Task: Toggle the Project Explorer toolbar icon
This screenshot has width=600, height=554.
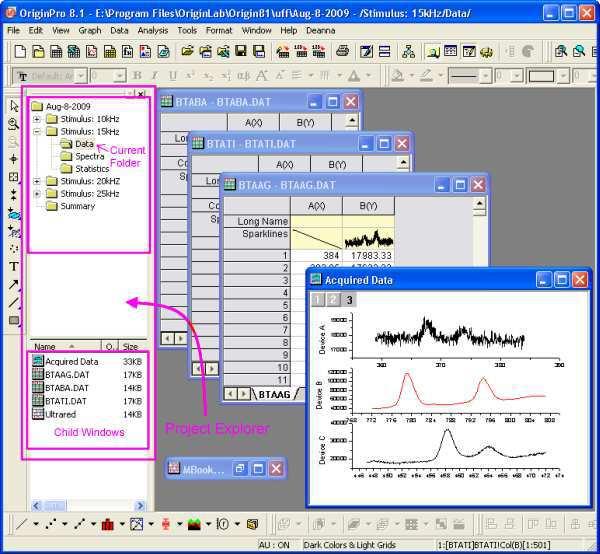Action: [x=434, y=51]
